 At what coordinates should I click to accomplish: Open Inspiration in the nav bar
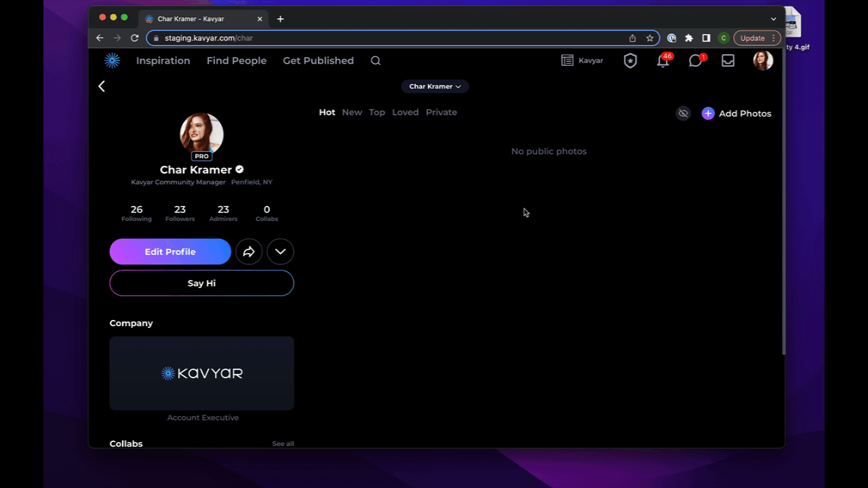coord(163,60)
